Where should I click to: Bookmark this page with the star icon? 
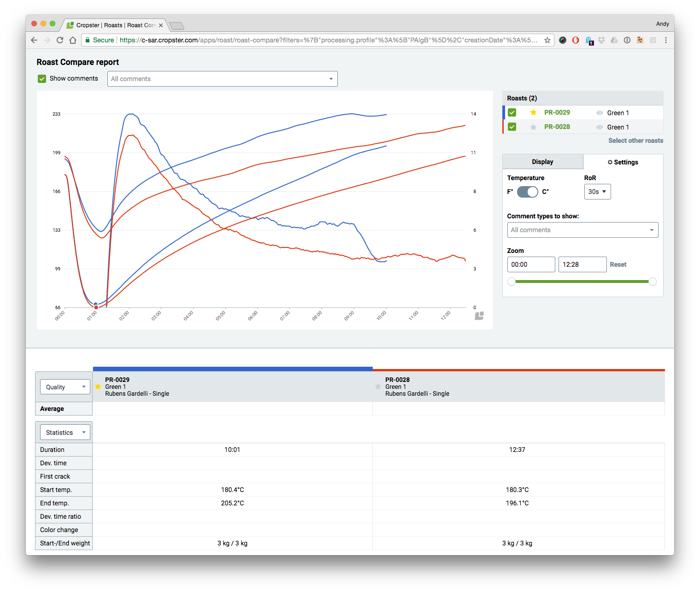tap(547, 40)
